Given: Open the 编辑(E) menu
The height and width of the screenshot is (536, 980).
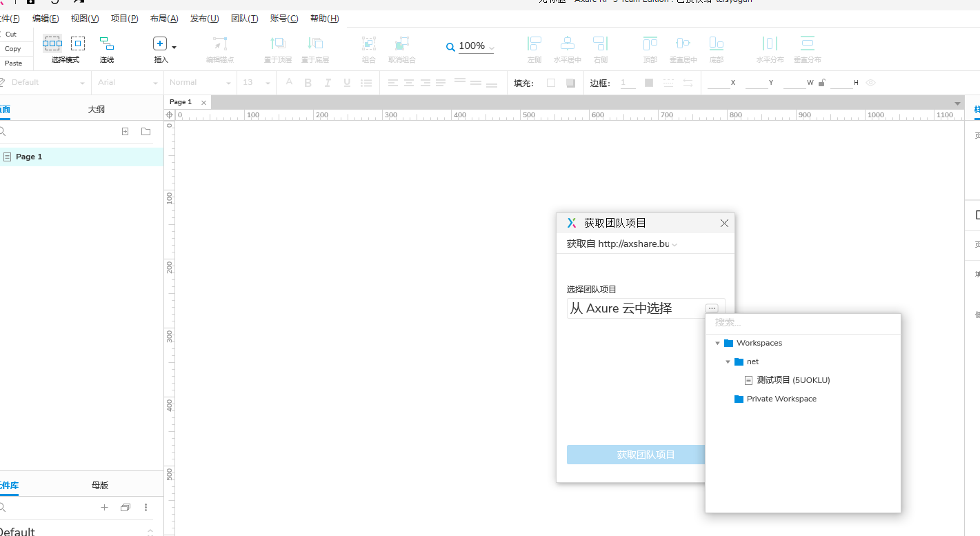Looking at the screenshot, I should tap(46, 19).
